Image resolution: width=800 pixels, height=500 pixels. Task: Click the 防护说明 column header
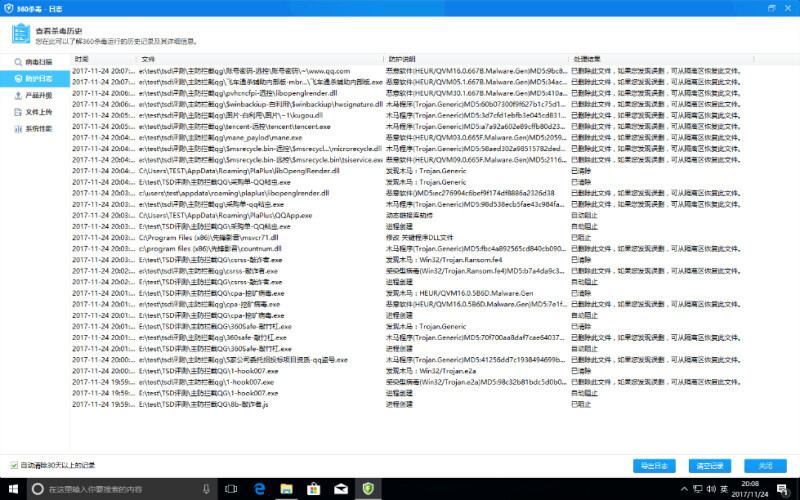401,59
